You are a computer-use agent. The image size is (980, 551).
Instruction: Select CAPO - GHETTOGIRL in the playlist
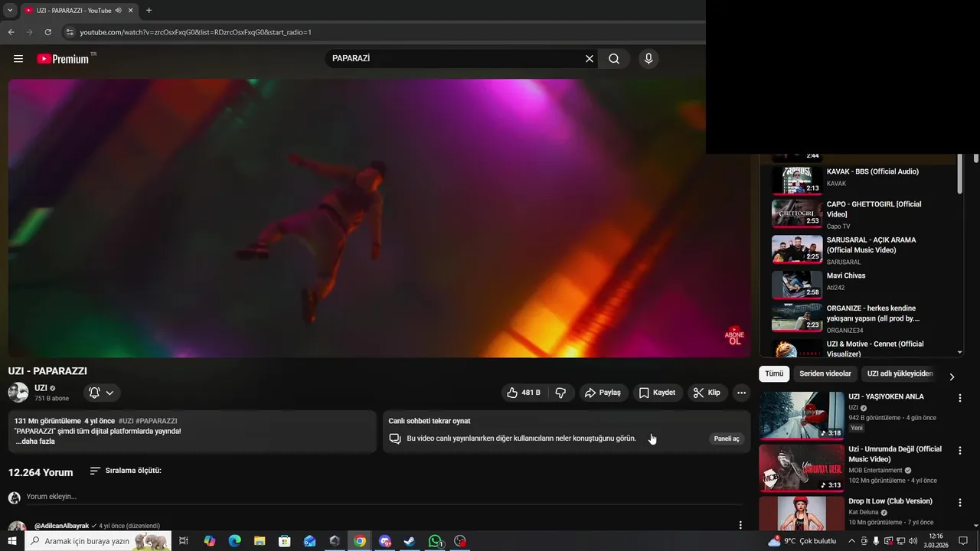[861, 214]
